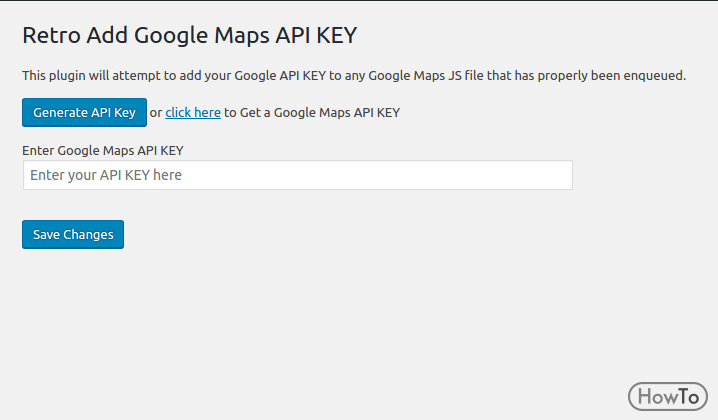Click the word "Google" in the heading

[x=171, y=36]
